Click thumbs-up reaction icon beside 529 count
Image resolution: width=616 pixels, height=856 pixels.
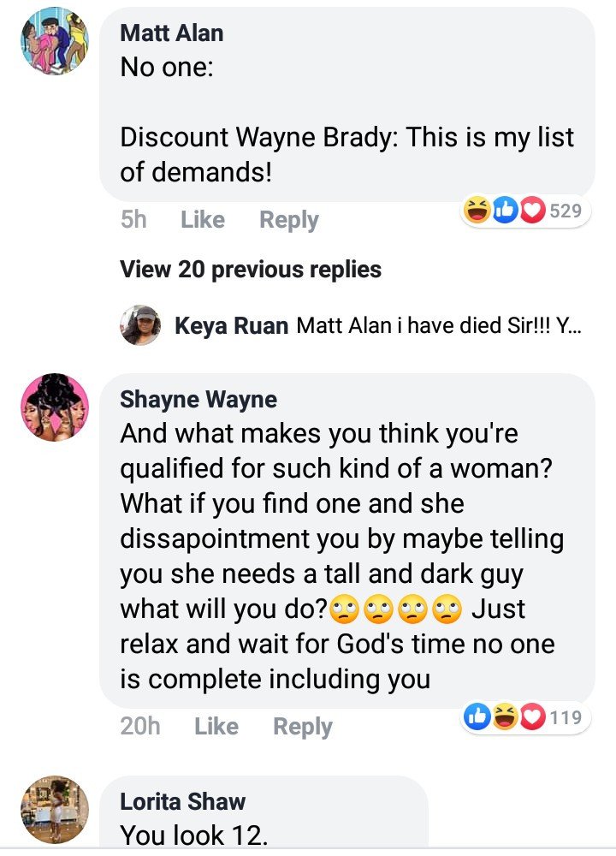point(506,211)
